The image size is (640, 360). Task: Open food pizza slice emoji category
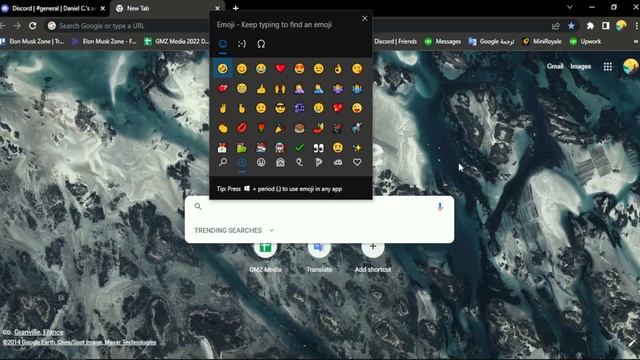tap(318, 162)
